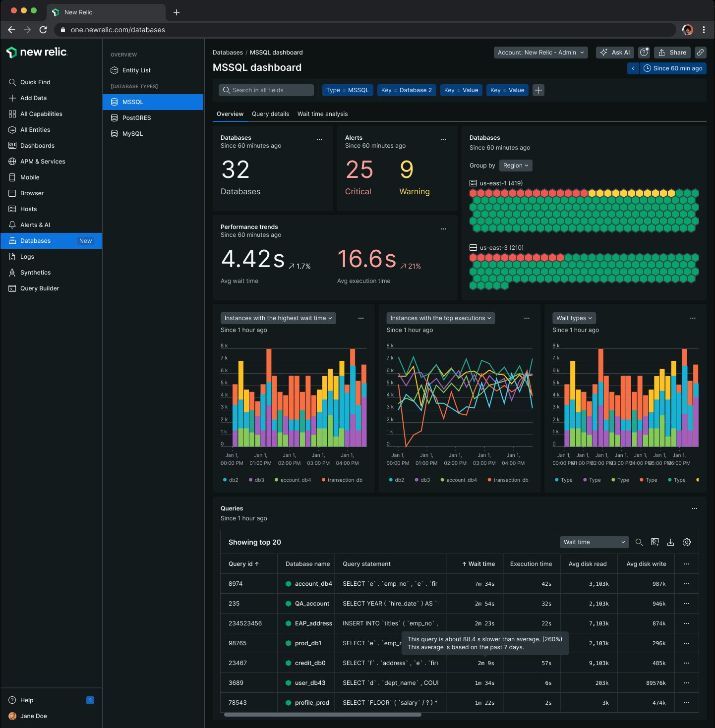715x728 pixels.
Task: Click the Ask AI button
Action: (615, 53)
